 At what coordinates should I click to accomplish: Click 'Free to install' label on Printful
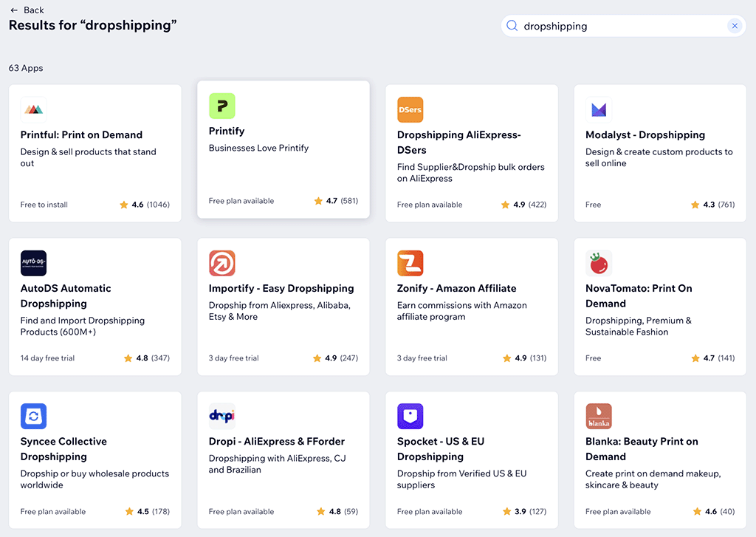coord(44,205)
